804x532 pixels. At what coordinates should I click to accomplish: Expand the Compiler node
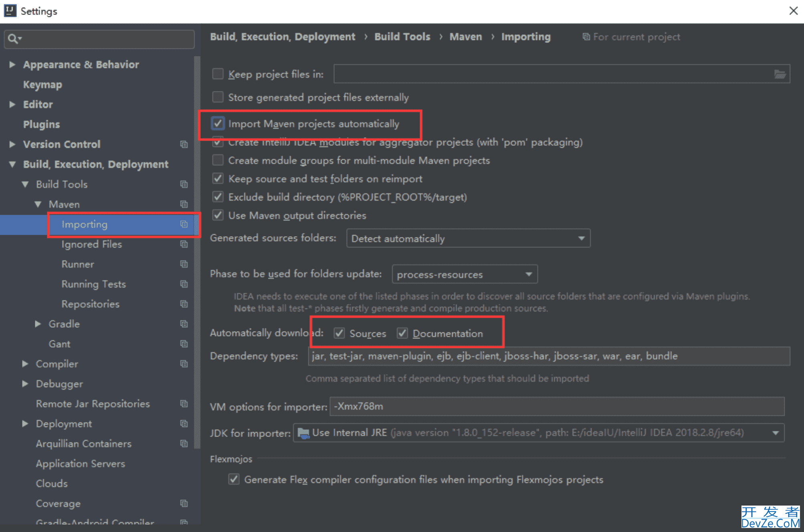(25, 364)
